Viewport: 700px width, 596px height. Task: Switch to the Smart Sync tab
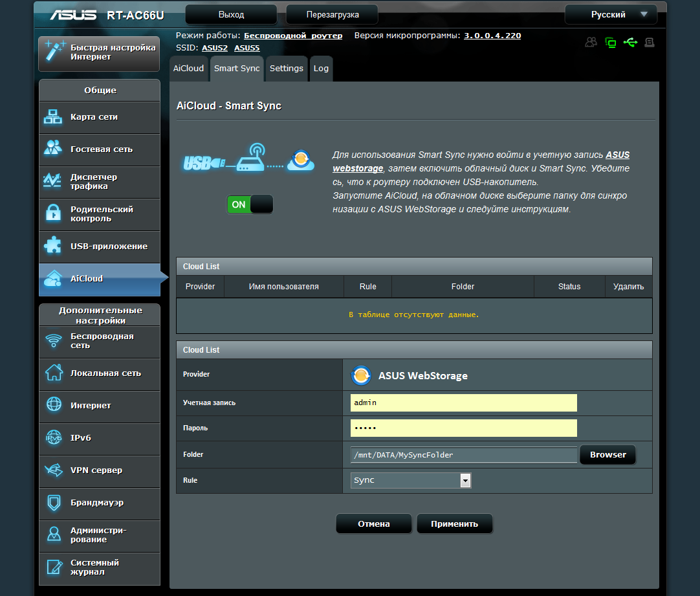click(237, 69)
